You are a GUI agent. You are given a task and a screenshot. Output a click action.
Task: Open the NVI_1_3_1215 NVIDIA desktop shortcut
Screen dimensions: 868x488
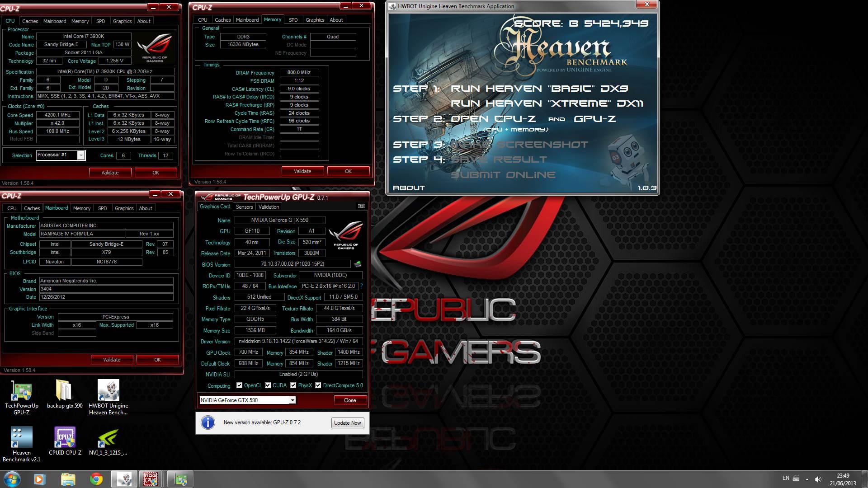[x=108, y=441]
